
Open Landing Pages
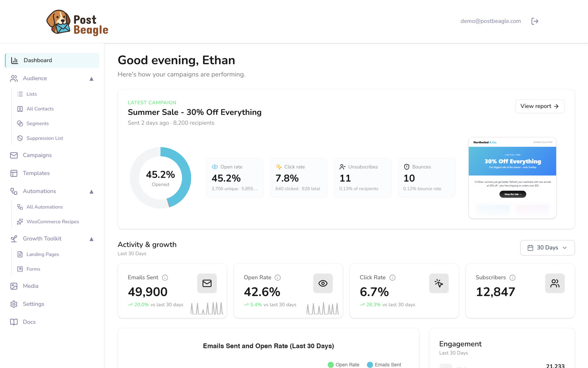[43, 255]
